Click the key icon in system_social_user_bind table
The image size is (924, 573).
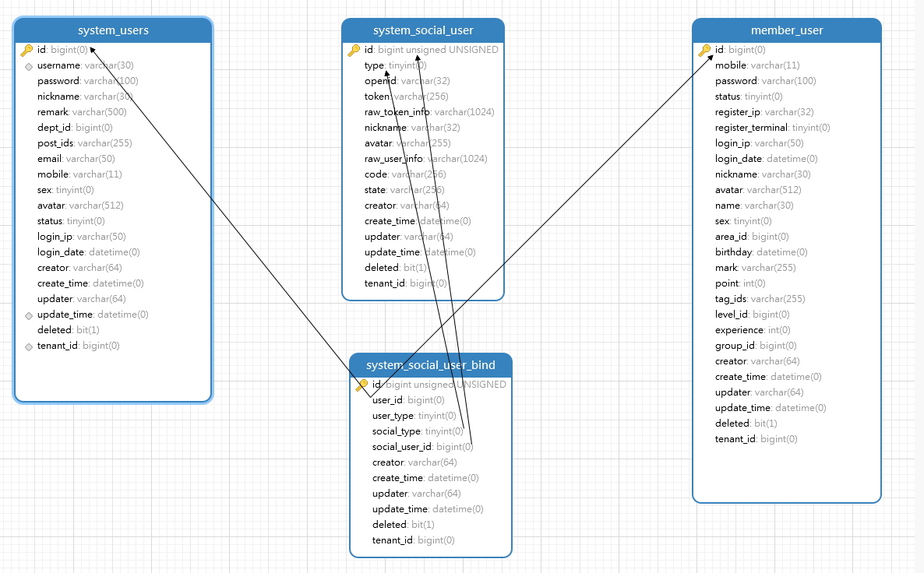361,385
